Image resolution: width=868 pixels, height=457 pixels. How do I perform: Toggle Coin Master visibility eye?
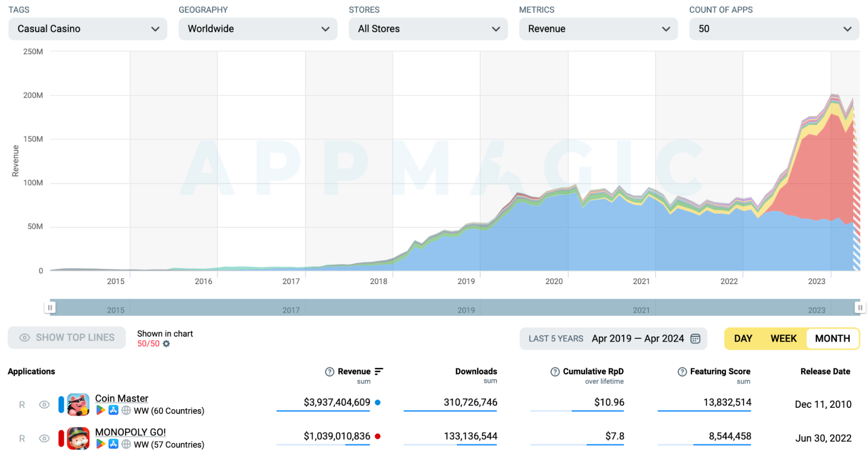tap(44, 404)
